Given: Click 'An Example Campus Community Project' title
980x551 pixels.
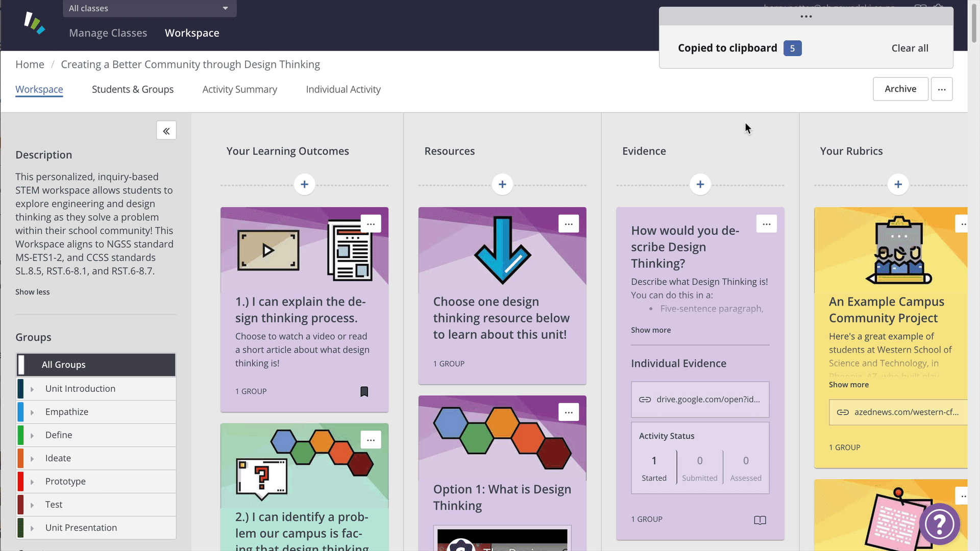Looking at the screenshot, I should [887, 310].
